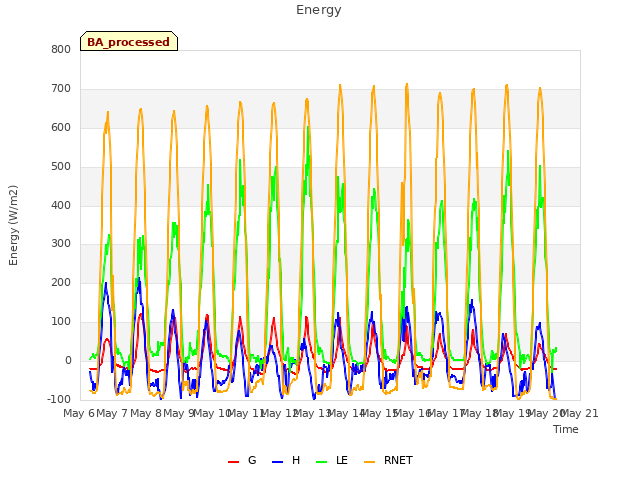Click the LE legend entry
Viewport: 640px width, 480px height.
point(332,460)
